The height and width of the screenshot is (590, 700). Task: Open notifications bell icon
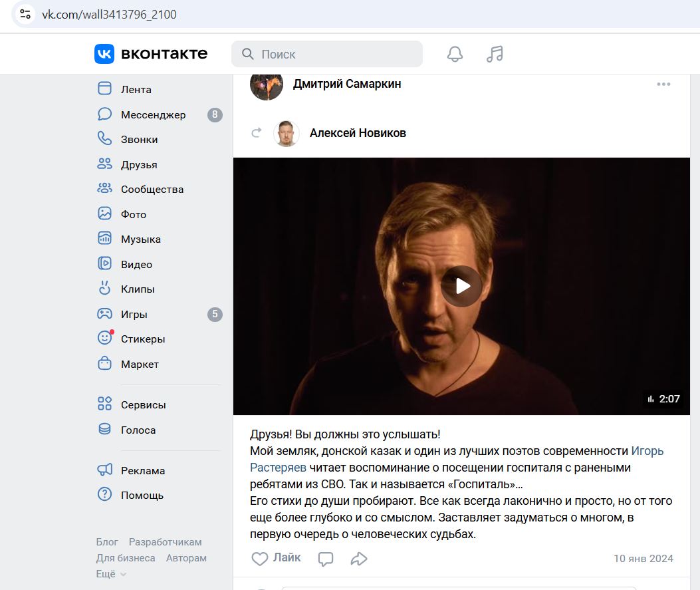point(455,54)
